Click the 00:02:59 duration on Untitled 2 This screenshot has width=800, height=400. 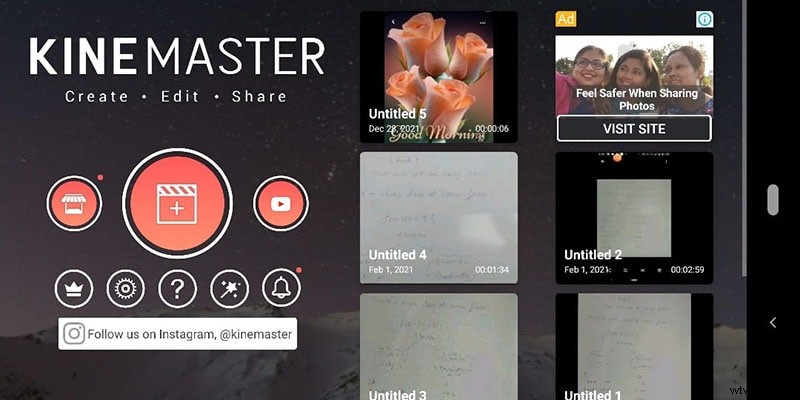coord(687,269)
